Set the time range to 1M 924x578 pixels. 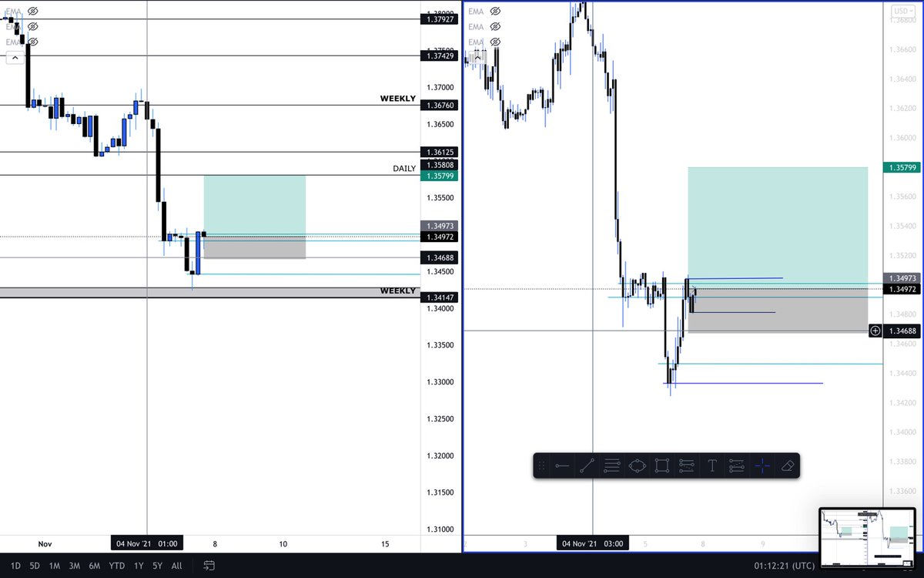tap(55, 566)
